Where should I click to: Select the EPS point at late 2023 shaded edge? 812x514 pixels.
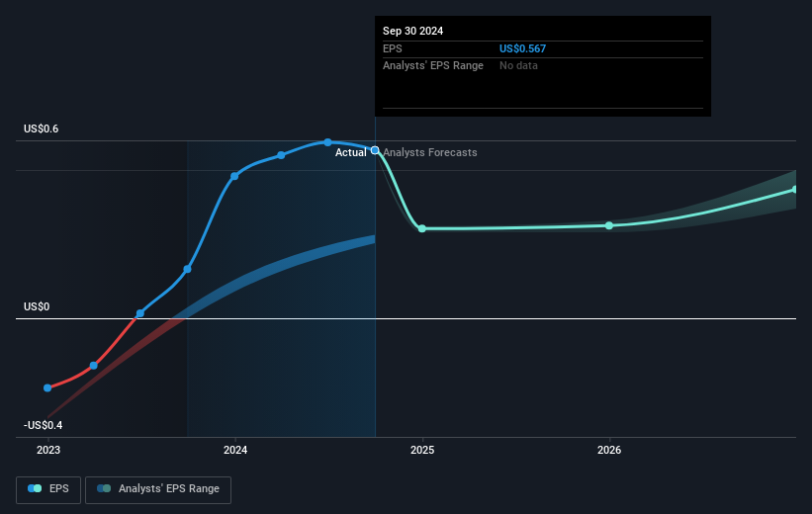[x=188, y=269]
